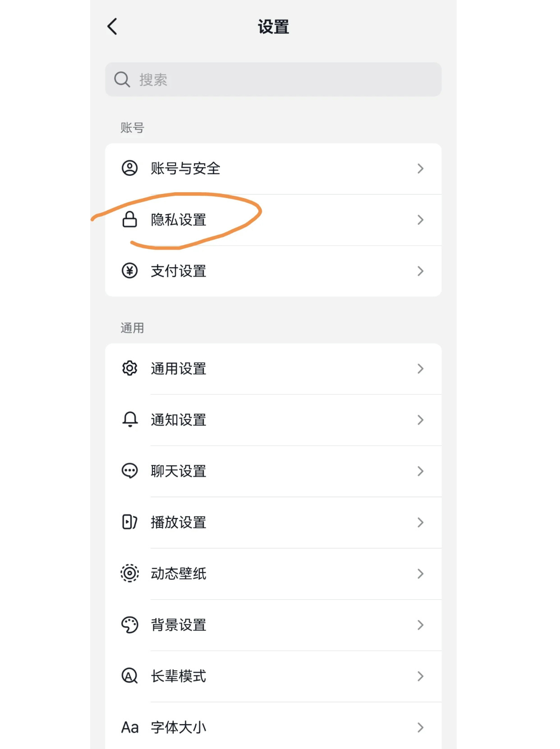
Task: Select the playback icon beside 播放设置
Action: (129, 522)
